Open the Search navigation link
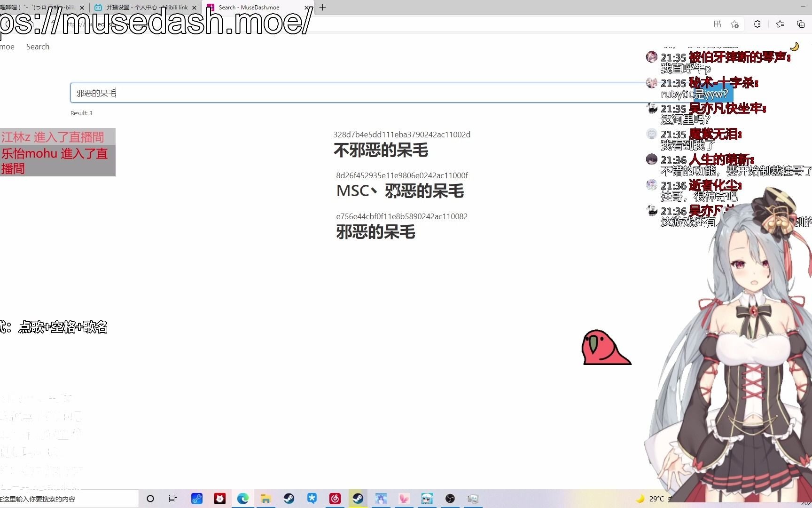 tap(38, 47)
